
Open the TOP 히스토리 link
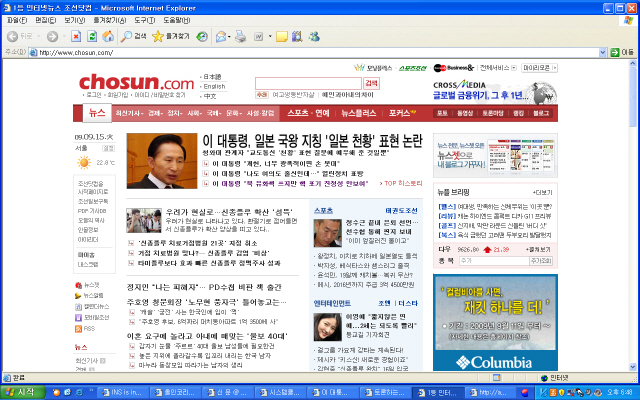[x=401, y=184]
